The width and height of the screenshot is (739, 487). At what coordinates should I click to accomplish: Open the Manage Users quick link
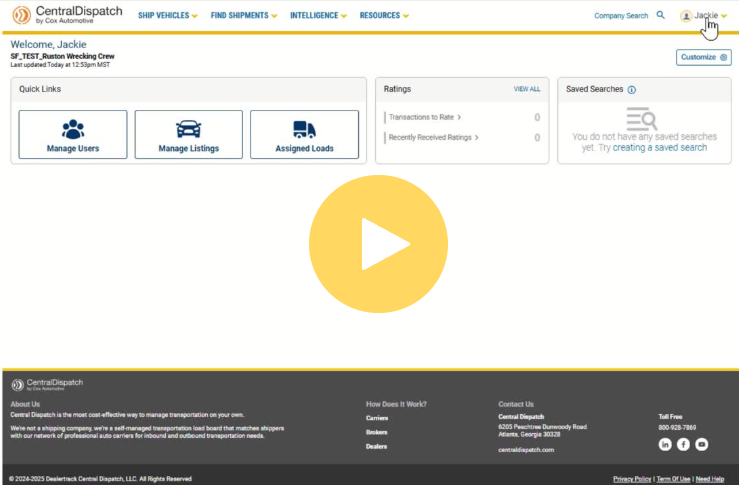73,135
